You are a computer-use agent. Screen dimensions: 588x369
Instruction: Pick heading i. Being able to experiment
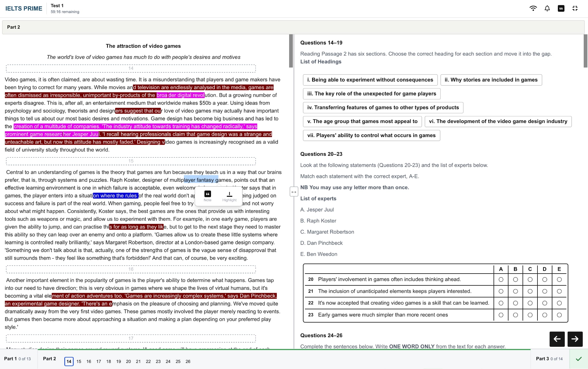(370, 80)
